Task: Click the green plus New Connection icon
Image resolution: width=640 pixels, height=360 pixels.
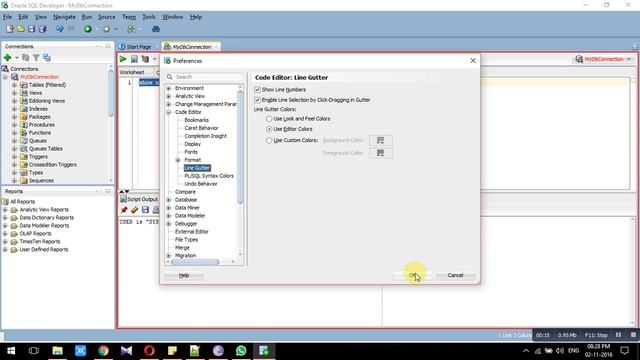Action: coord(7,58)
